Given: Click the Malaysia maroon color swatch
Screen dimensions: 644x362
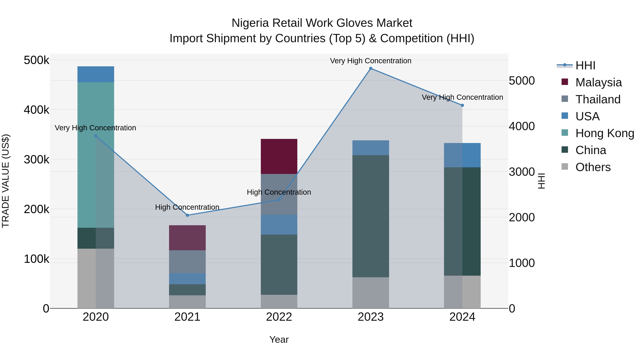Looking at the screenshot, I should pos(565,82).
